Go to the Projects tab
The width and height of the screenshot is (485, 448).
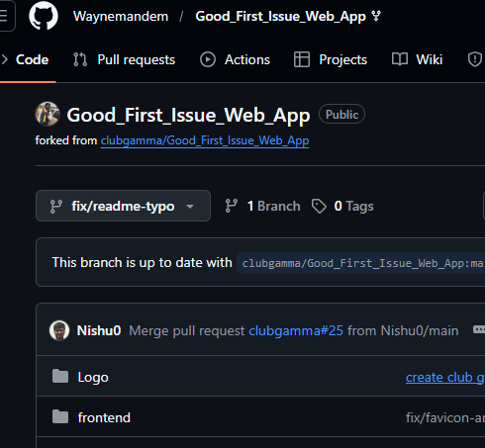331,59
